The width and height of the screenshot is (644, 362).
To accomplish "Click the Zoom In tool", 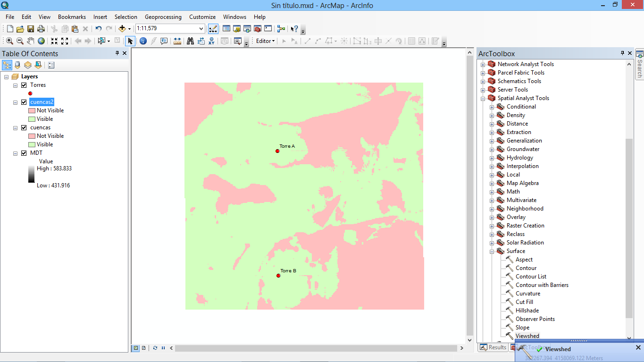I will (x=9, y=41).
